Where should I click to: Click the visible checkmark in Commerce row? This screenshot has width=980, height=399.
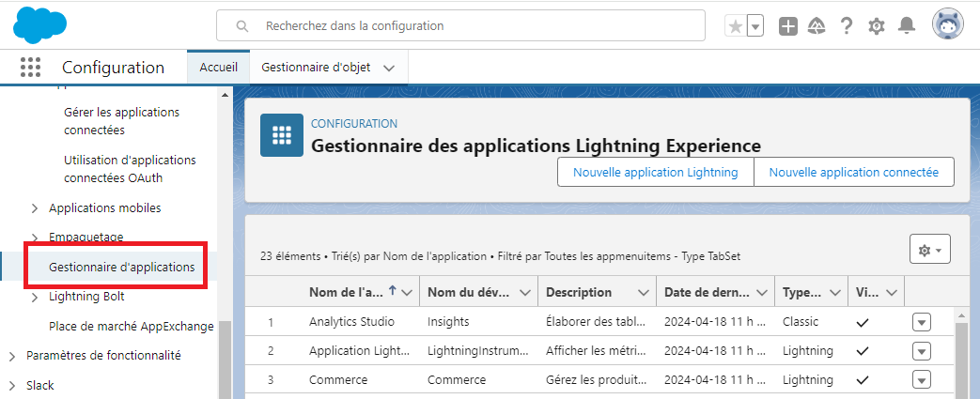coord(863,379)
